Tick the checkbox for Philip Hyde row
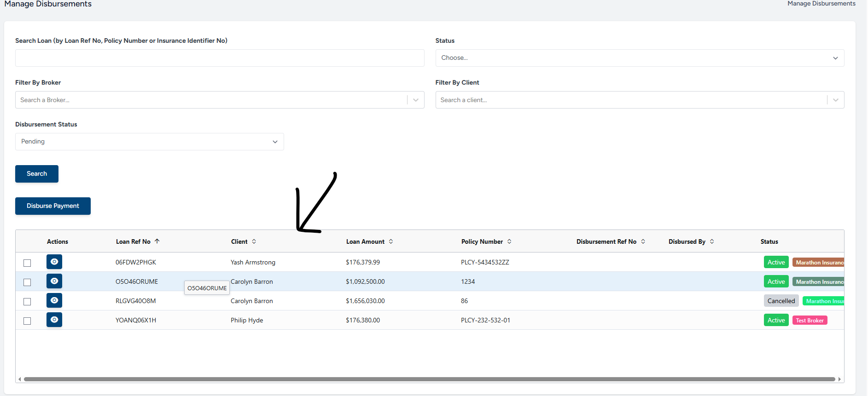This screenshot has height=396, width=868. coord(27,321)
